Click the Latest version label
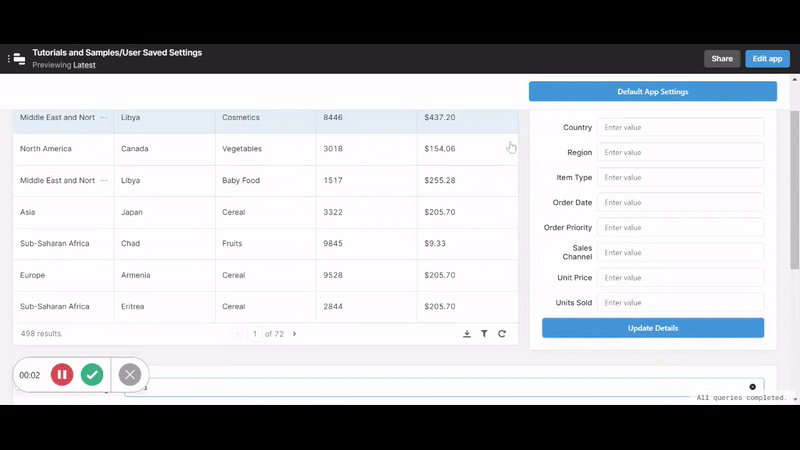The width and height of the screenshot is (800, 450). point(84,65)
